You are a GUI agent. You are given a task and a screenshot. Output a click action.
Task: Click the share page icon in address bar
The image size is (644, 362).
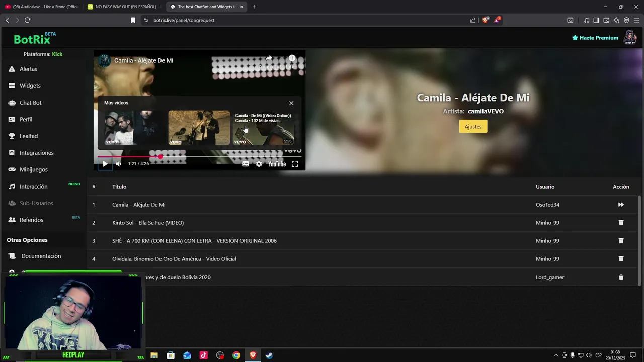point(473,20)
